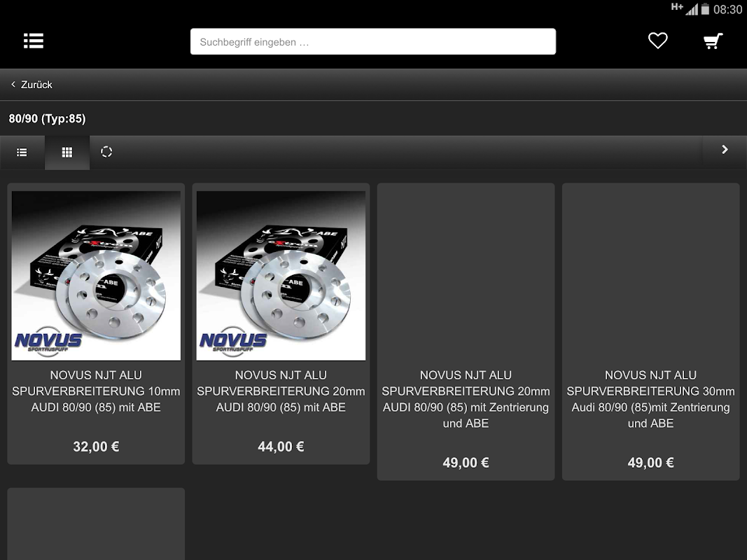Open the 10mm Spurverbreiterung product image
Screen dimensions: 747x560
[x=96, y=276]
